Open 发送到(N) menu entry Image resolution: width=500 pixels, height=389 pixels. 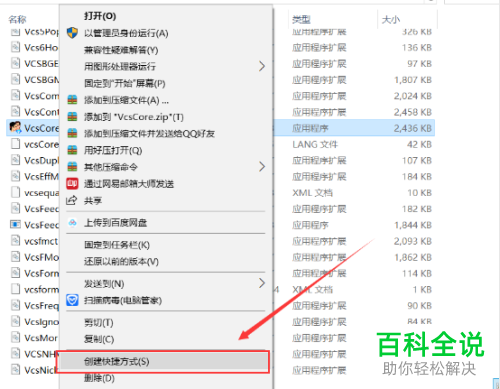coord(104,284)
